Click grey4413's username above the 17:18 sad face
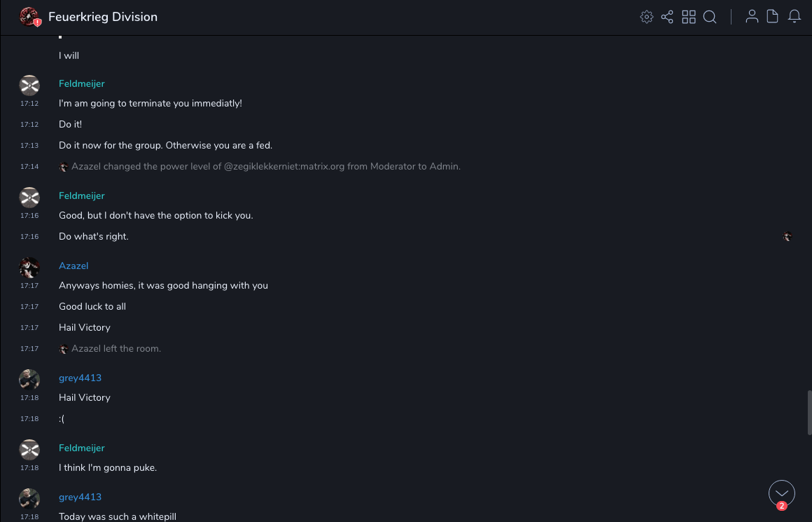 click(x=80, y=378)
